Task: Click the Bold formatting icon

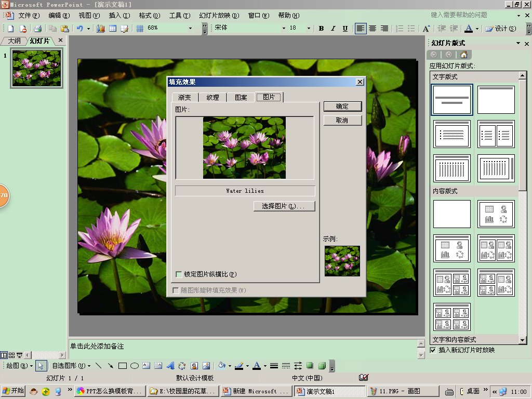Action: tap(321, 29)
